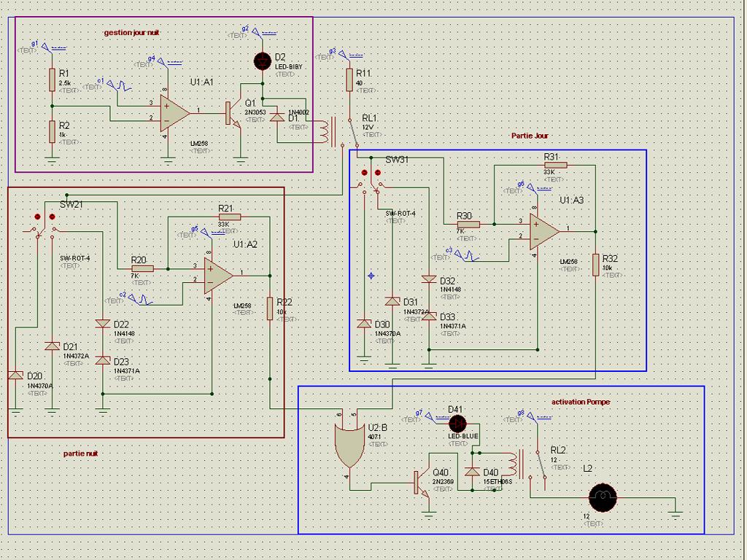Click the U1:A1 op-amp symbol
The image size is (747, 560).
tap(174, 113)
